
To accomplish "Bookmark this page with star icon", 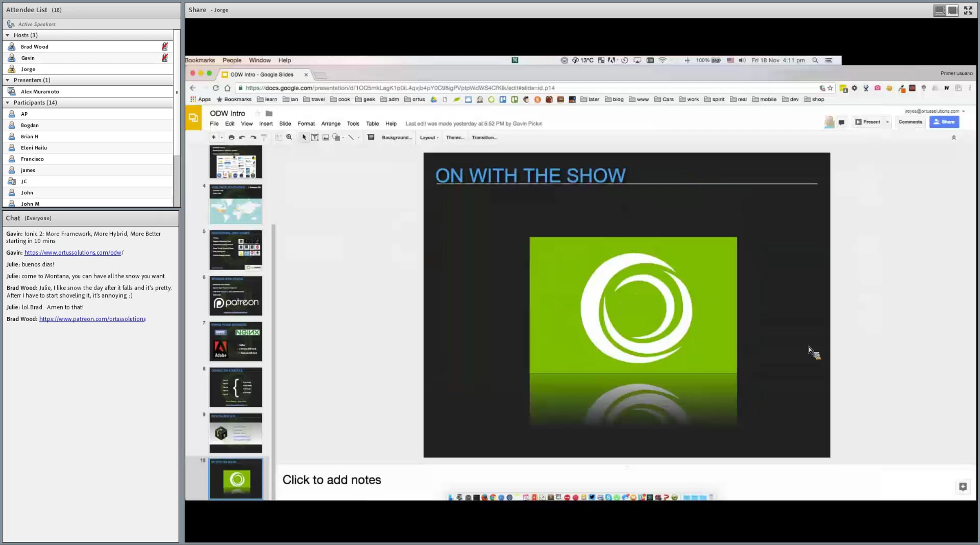I will coord(830,88).
